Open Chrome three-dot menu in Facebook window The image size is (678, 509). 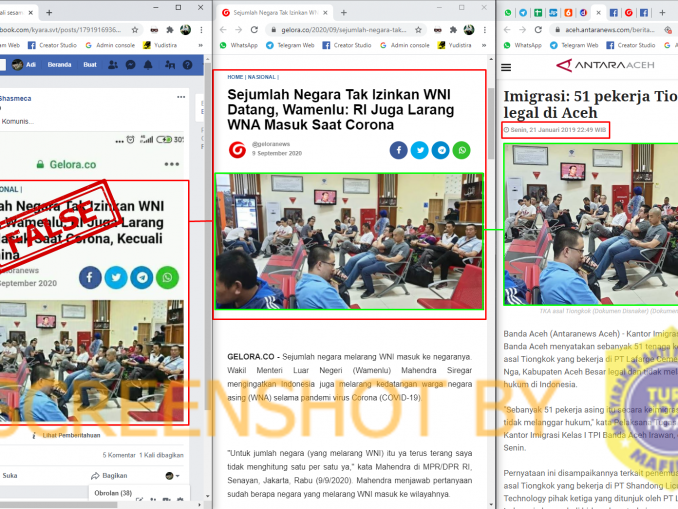point(201,30)
